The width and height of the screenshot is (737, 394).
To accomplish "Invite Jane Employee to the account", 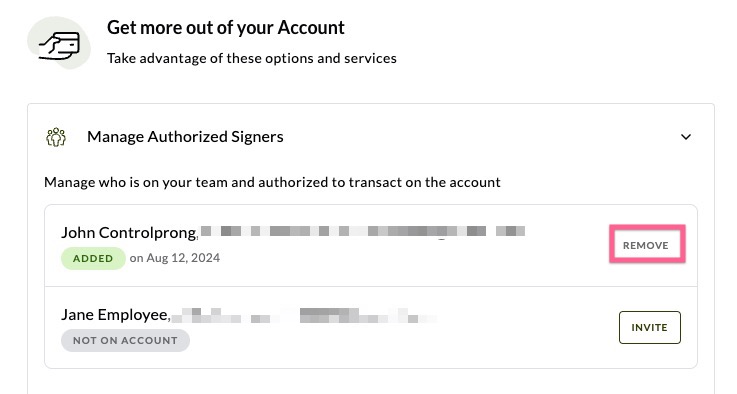I will click(650, 327).
